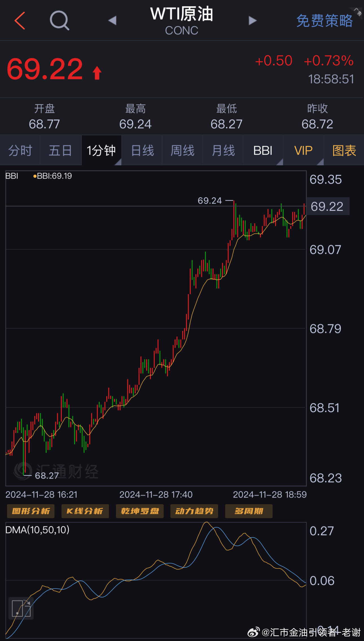
Task: Go to next instrument with right triangle
Action: 252,20
